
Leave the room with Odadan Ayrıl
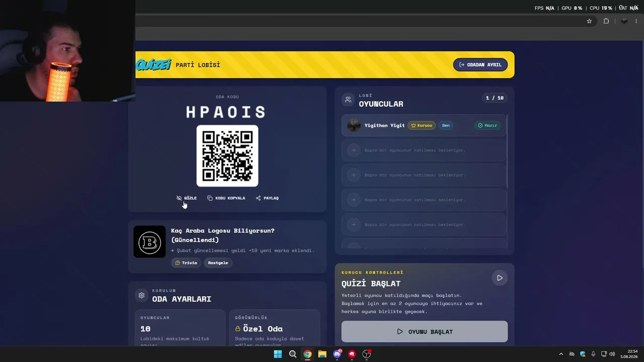pyautogui.click(x=480, y=65)
